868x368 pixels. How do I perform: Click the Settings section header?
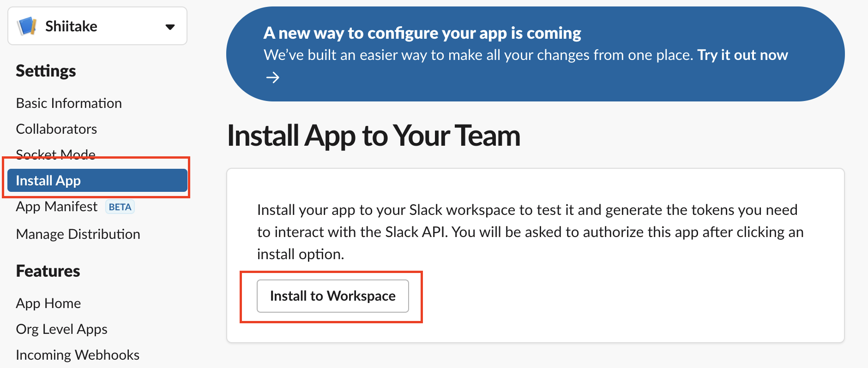46,71
